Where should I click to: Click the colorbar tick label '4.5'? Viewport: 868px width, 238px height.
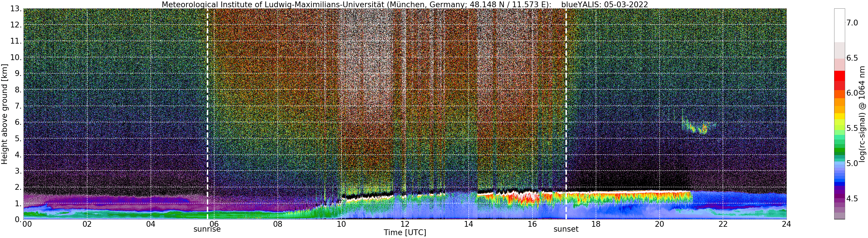point(852,199)
